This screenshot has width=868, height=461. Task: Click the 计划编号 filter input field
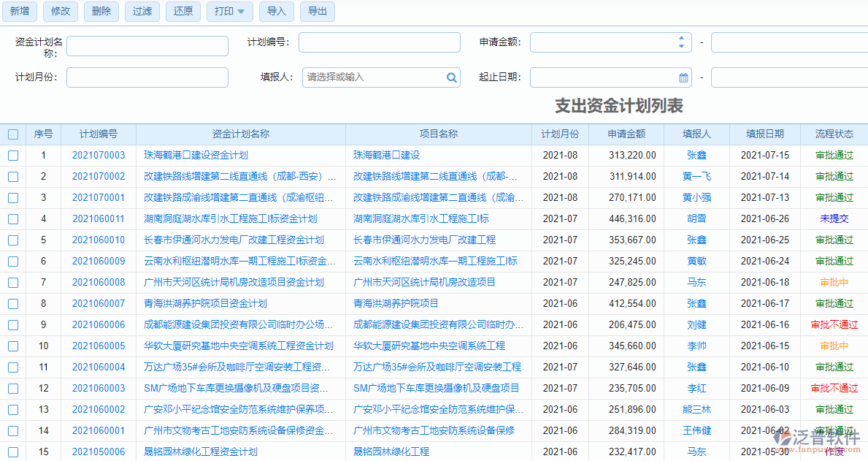[x=379, y=42]
